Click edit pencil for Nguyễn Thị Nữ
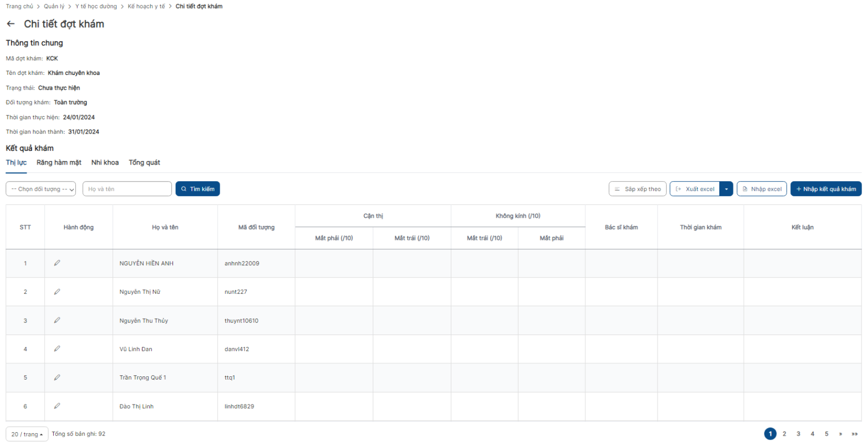Screen dimensions: 868x443 click(x=57, y=292)
